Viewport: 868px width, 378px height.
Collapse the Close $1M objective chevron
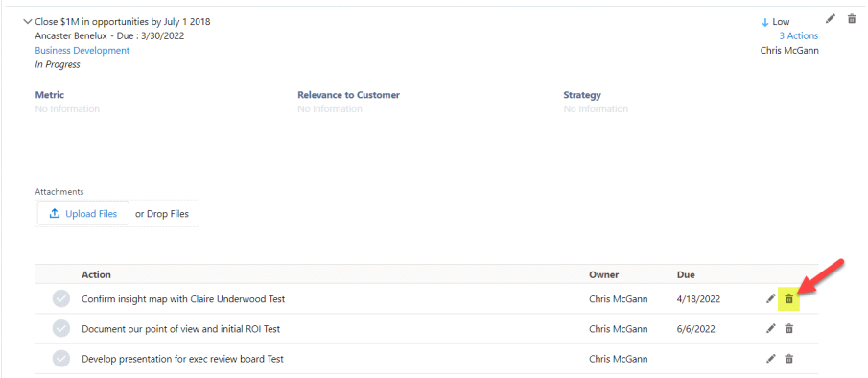click(x=28, y=22)
